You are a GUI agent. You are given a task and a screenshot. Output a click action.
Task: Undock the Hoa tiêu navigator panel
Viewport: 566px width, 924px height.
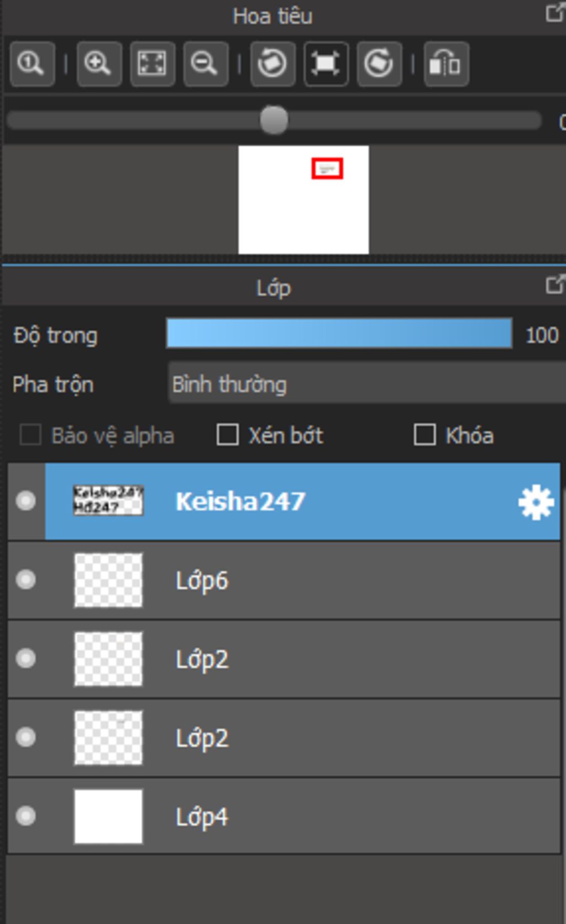(x=554, y=13)
